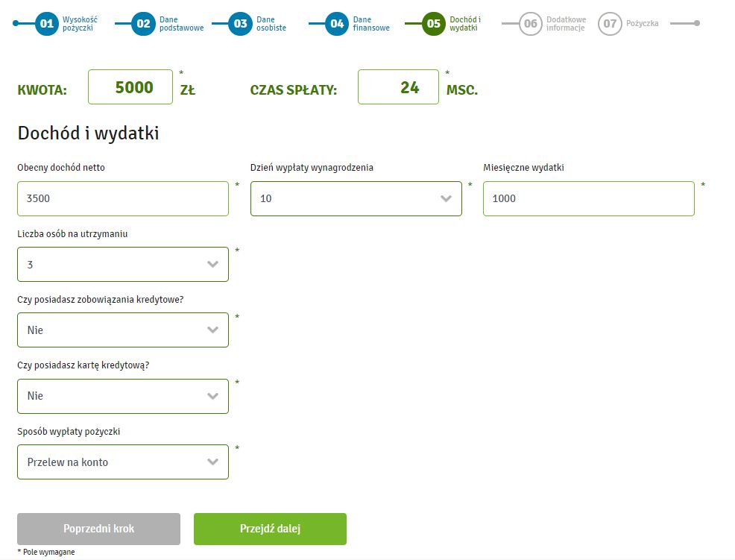Click the Dochód i wydatki heading

pyautogui.click(x=88, y=133)
